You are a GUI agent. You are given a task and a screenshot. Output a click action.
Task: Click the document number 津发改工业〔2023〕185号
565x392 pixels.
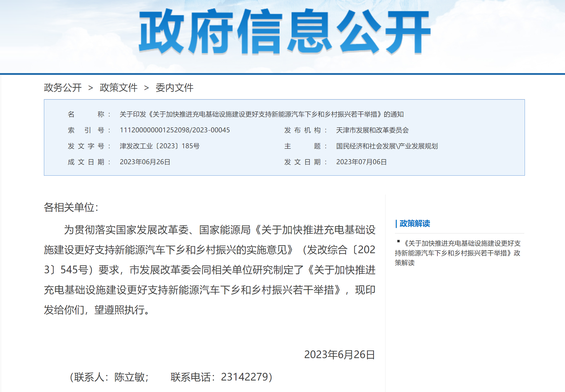[x=159, y=146]
